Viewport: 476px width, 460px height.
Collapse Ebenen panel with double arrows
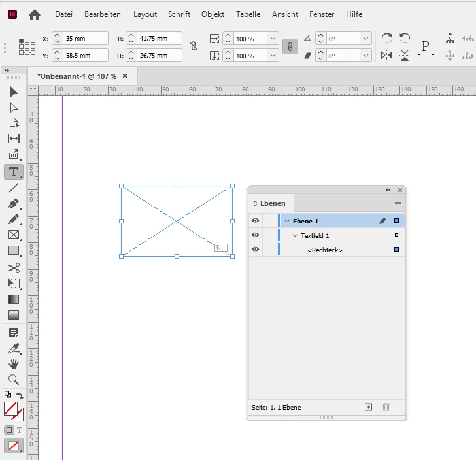click(388, 190)
